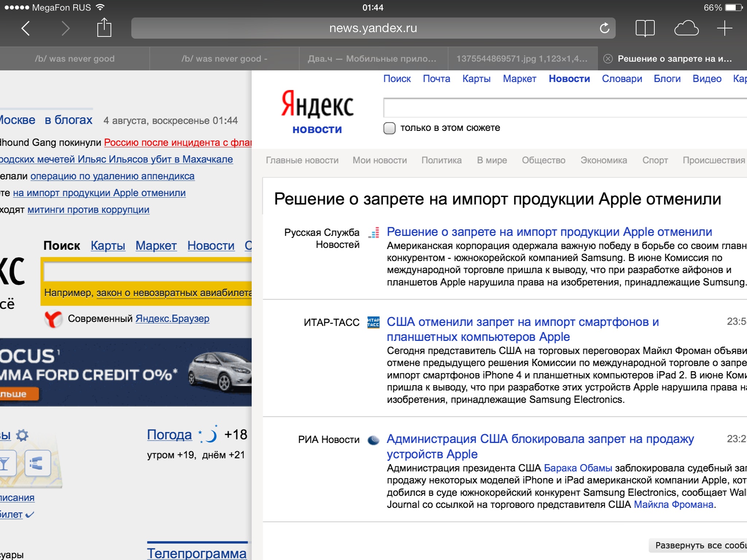Open iCloud tabs cloud icon
The width and height of the screenshot is (747, 560).
tap(686, 28)
